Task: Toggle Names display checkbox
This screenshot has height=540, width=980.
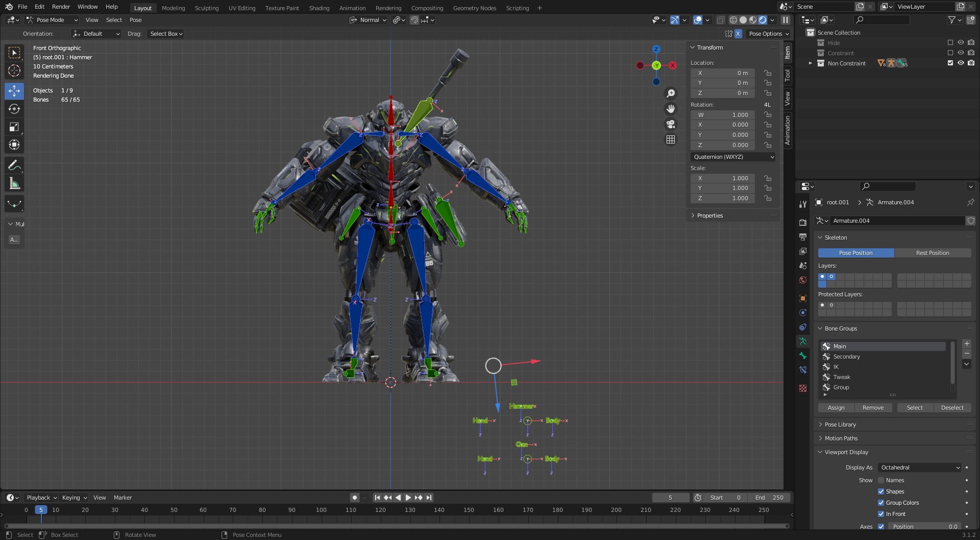Action: tap(881, 480)
